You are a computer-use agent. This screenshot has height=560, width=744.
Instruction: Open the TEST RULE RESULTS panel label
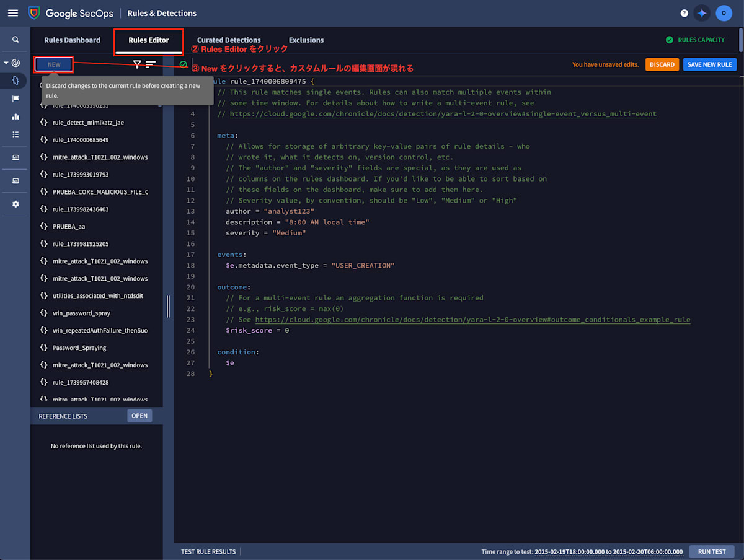click(x=208, y=551)
